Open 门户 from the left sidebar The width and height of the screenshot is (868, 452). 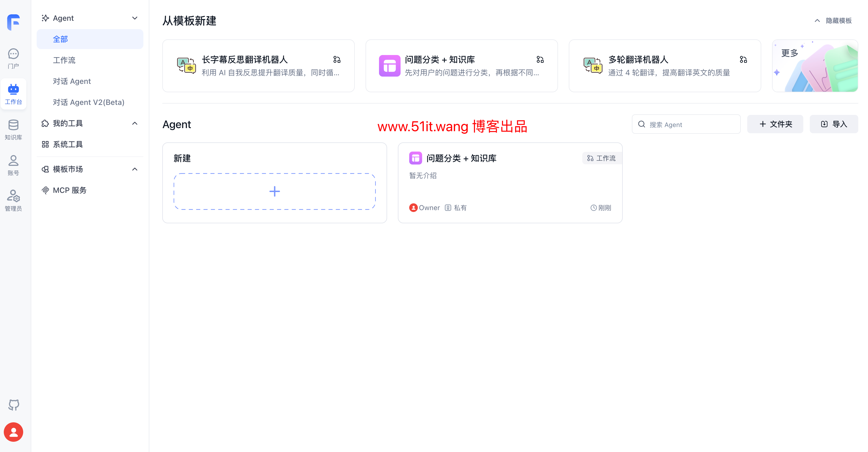13,59
